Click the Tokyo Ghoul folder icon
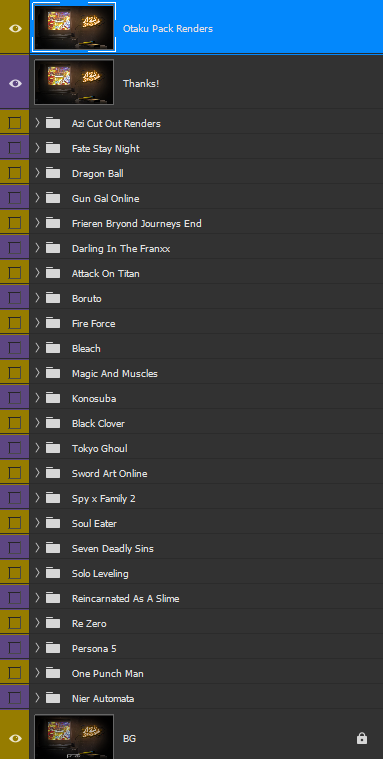 pos(53,448)
